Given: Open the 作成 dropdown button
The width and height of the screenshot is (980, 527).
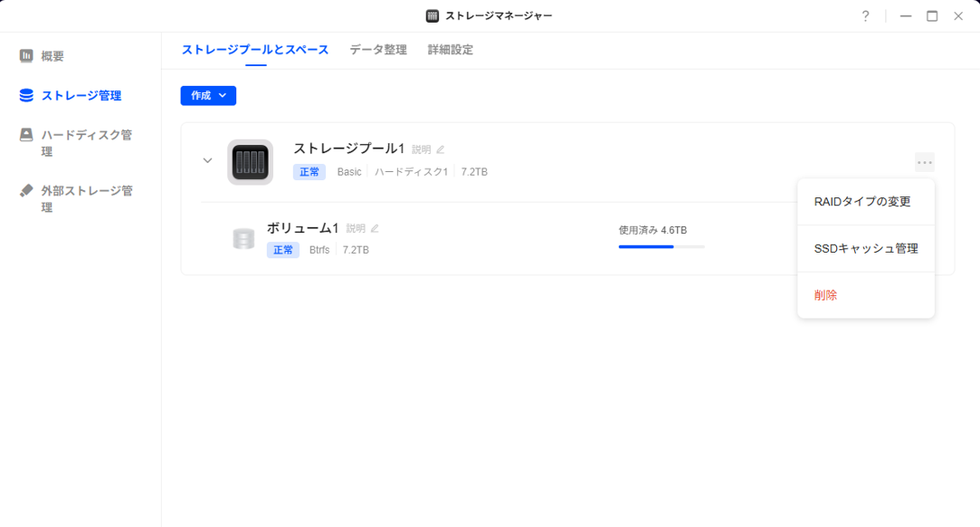Looking at the screenshot, I should tap(208, 96).
